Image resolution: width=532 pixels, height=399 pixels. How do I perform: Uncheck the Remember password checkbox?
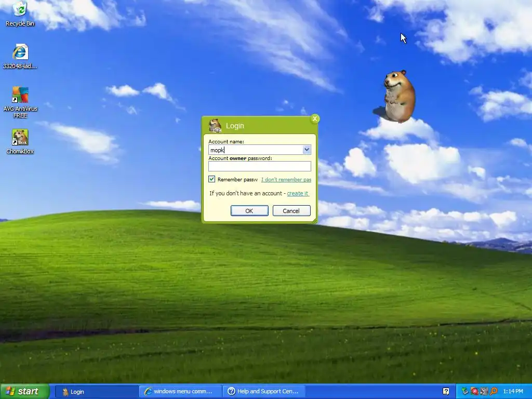click(212, 179)
